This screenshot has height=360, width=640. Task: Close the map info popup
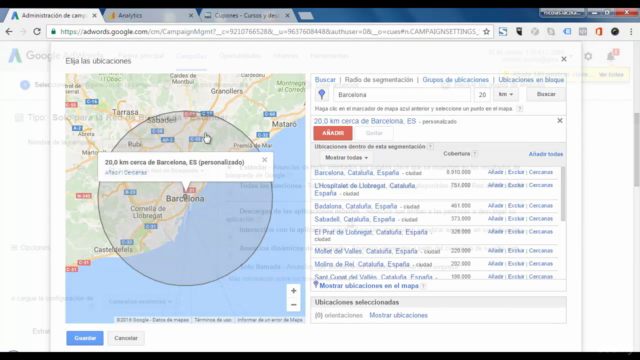point(264,160)
